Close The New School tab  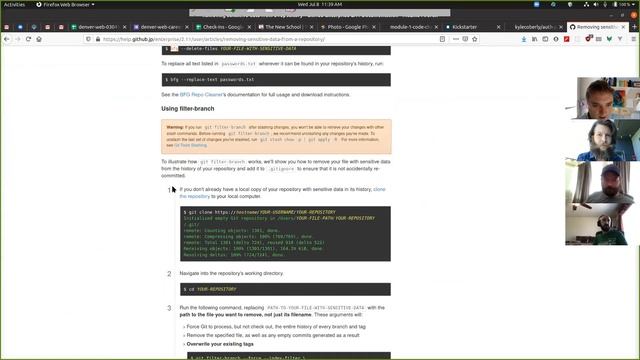coord(312,27)
